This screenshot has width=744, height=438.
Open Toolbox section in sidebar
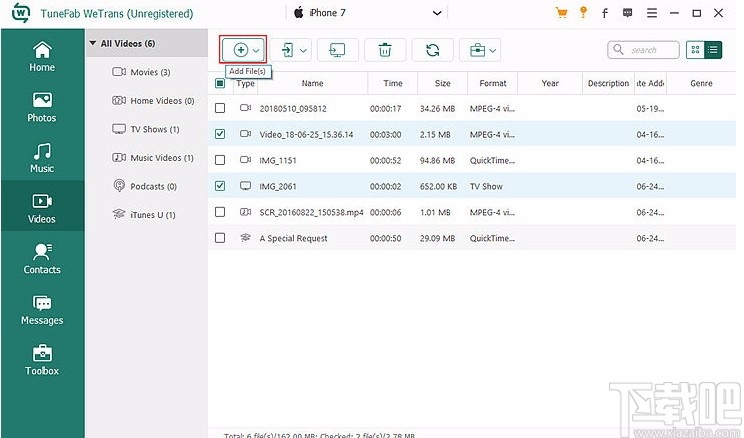click(x=42, y=361)
